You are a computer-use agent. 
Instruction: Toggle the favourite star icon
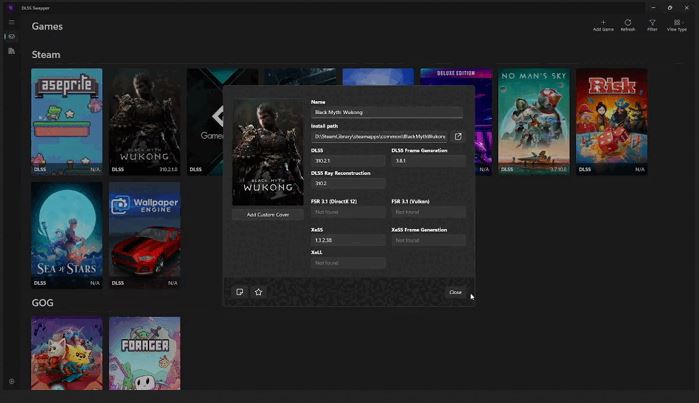pyautogui.click(x=259, y=292)
